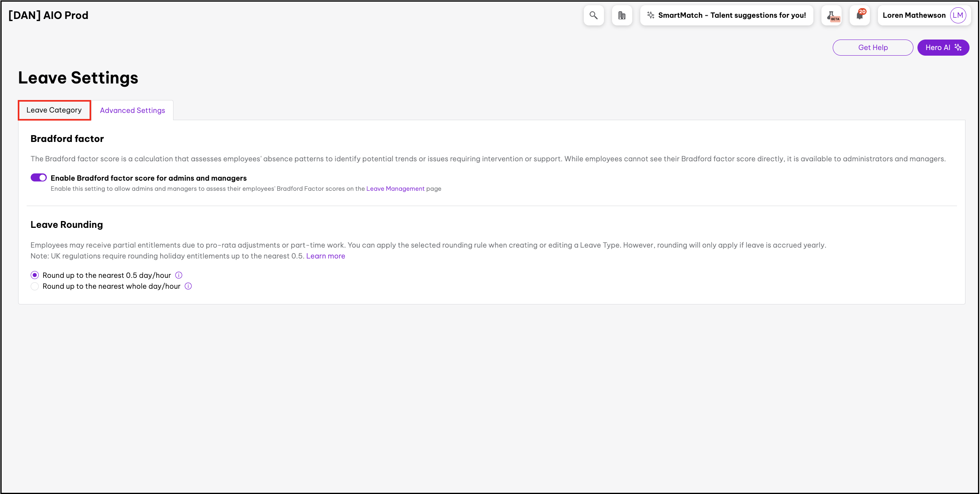Click the LM profile avatar
The image size is (980, 494).
click(958, 15)
